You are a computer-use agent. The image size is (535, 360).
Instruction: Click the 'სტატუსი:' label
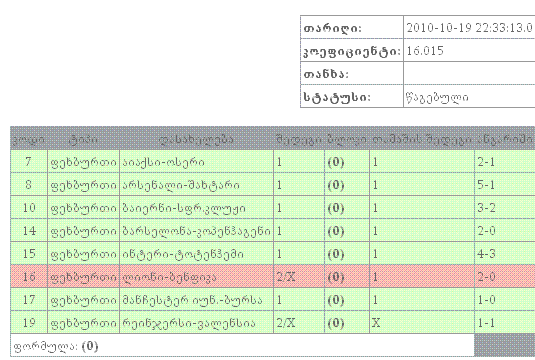[337, 97]
